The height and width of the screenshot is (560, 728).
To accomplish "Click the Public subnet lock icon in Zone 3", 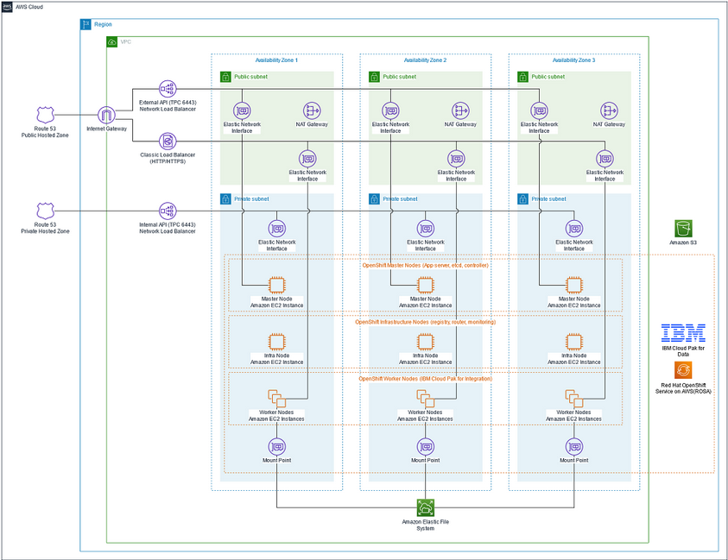I will coord(522,77).
